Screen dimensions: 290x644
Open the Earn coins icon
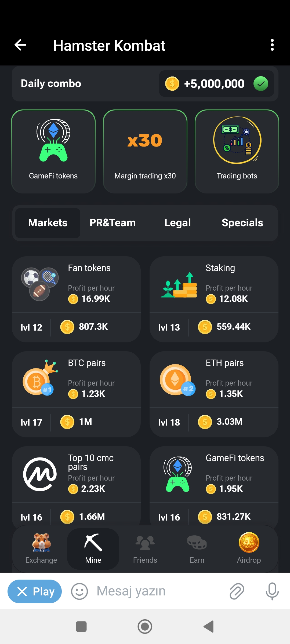coord(197,543)
